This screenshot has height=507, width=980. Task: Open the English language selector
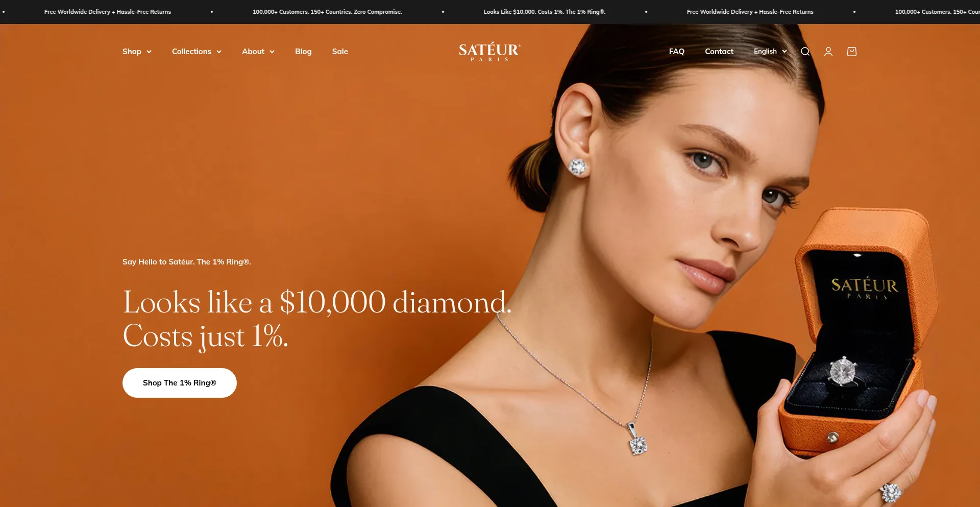pyautogui.click(x=770, y=52)
